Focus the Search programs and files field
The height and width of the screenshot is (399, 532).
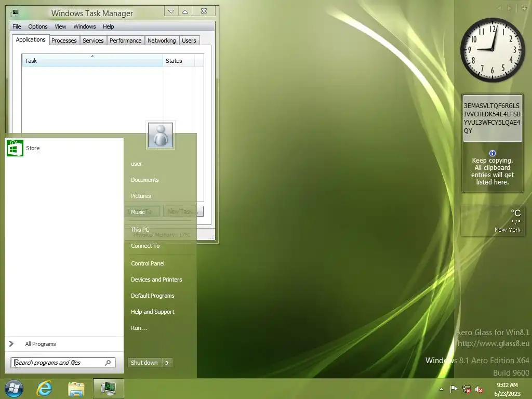click(x=63, y=363)
